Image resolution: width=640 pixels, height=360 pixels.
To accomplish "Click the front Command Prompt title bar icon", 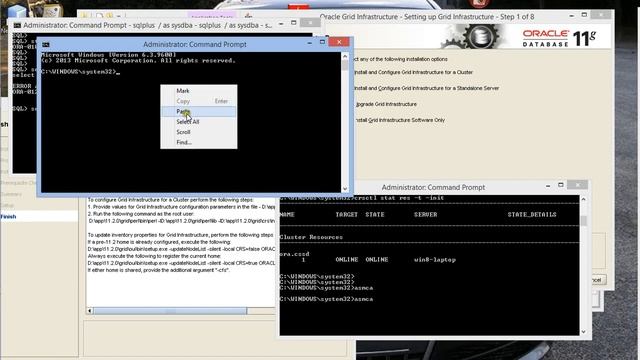I will (x=46, y=44).
